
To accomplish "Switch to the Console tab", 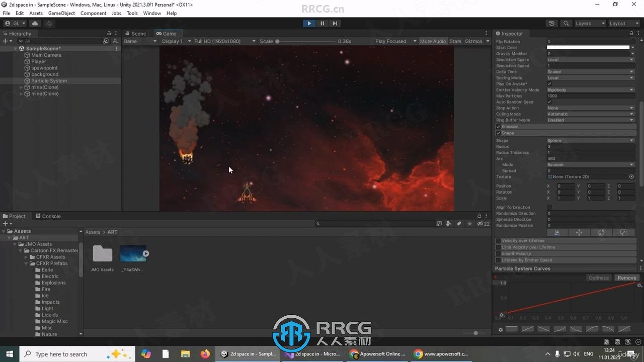I will pyautogui.click(x=48, y=216).
